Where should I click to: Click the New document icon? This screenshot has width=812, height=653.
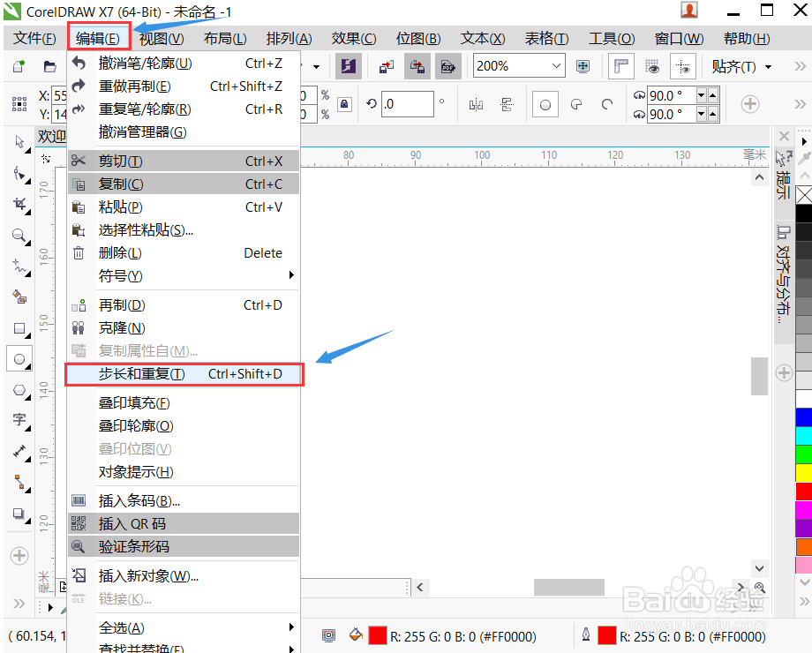click(x=19, y=66)
